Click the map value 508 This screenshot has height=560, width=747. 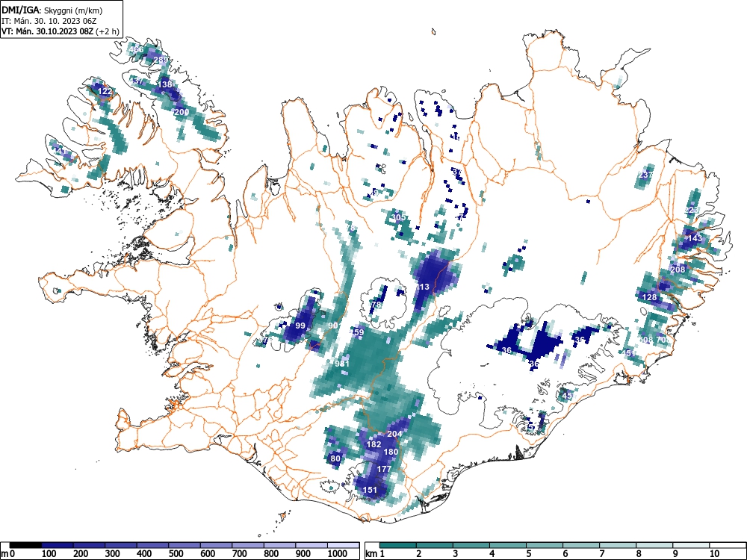pyautogui.click(x=645, y=340)
